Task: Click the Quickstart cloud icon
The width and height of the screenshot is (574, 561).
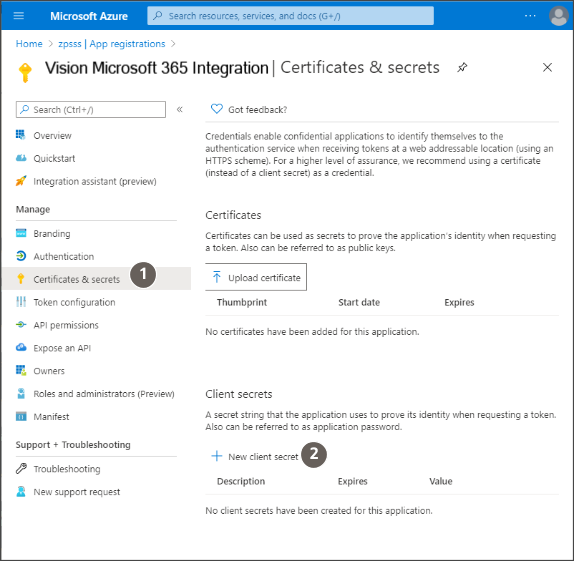Action: (21, 158)
